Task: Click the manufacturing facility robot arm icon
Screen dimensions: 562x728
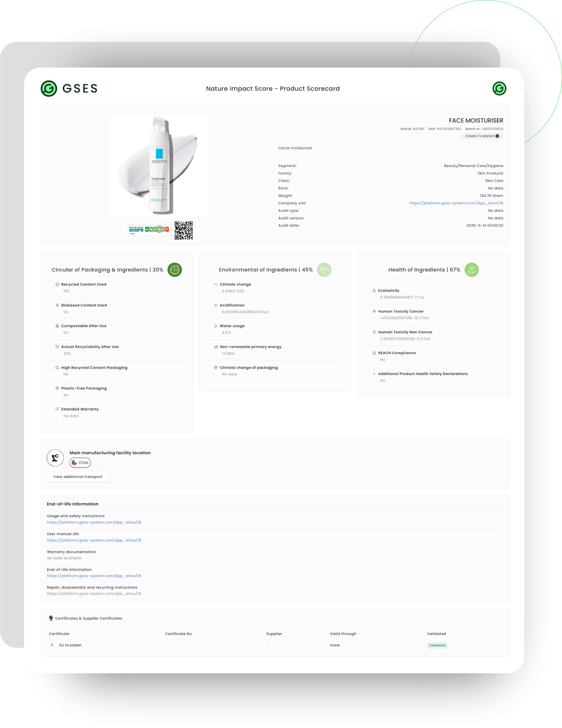Action: pos(55,458)
